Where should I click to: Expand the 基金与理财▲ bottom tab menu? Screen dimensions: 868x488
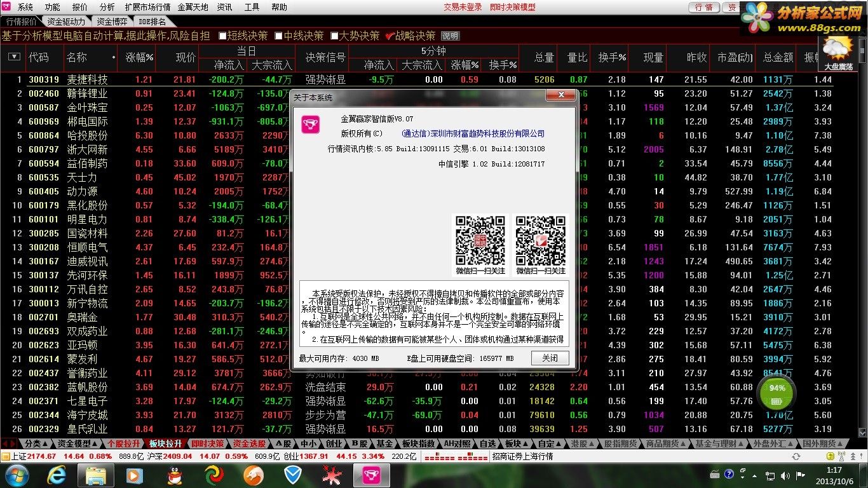coord(720,444)
